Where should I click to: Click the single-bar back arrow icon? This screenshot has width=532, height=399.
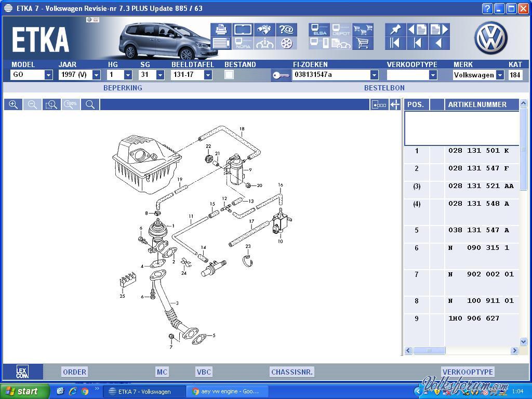pyautogui.click(x=417, y=43)
